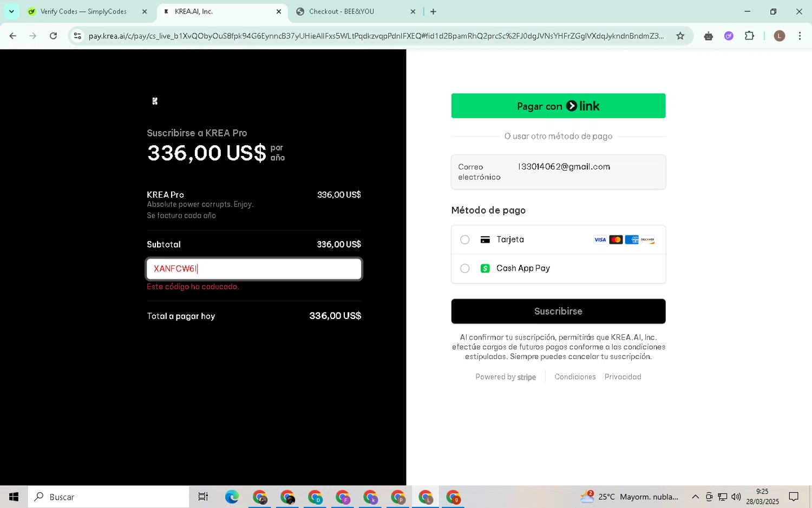Select the Tarjeta payment radio button
This screenshot has height=508, width=812.
coord(464,239)
